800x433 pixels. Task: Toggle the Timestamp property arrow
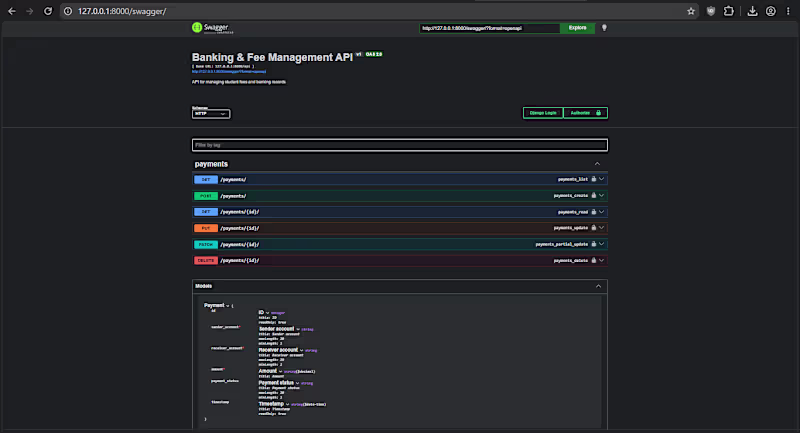288,404
